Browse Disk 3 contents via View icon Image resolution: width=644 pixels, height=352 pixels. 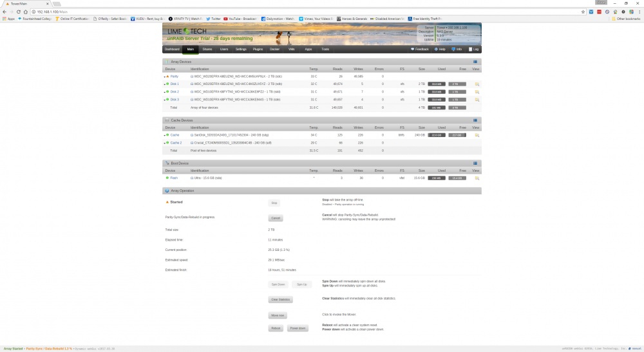click(x=477, y=100)
